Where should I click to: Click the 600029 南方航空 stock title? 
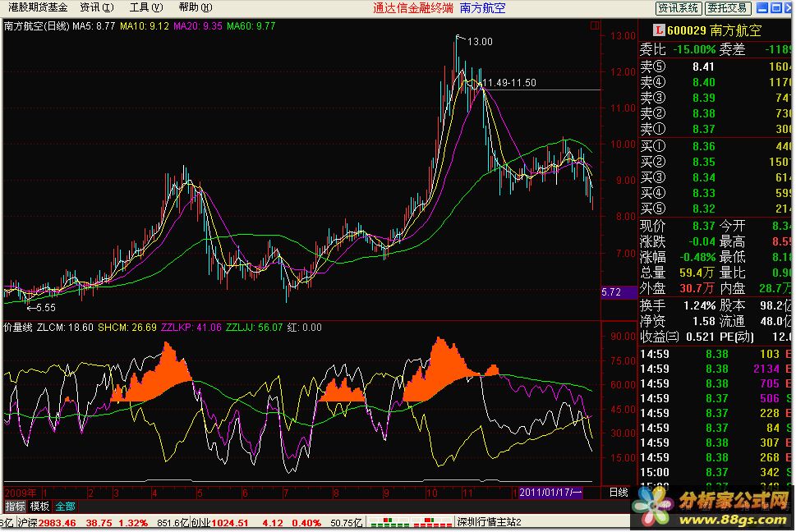point(715,30)
